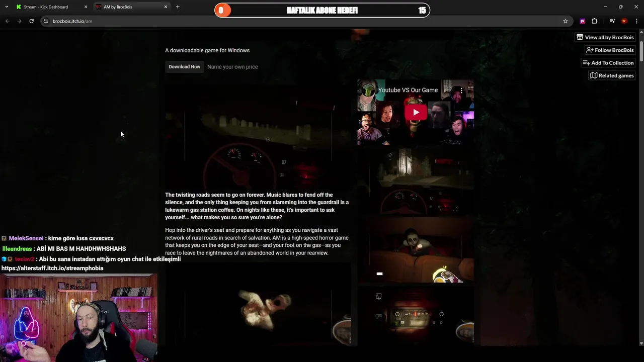Open the Chrome three-dot menu

pos(636,21)
